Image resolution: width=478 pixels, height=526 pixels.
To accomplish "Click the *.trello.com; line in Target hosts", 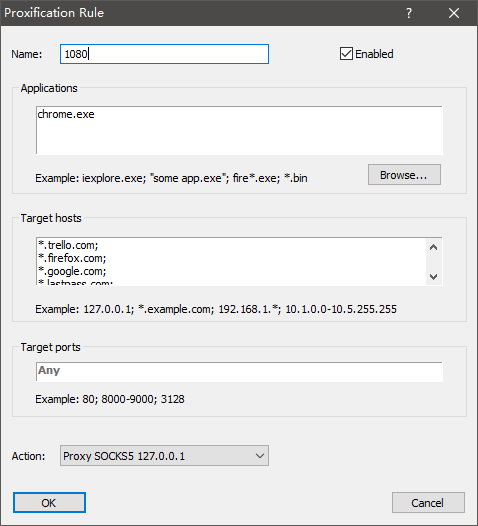I will tap(68, 245).
